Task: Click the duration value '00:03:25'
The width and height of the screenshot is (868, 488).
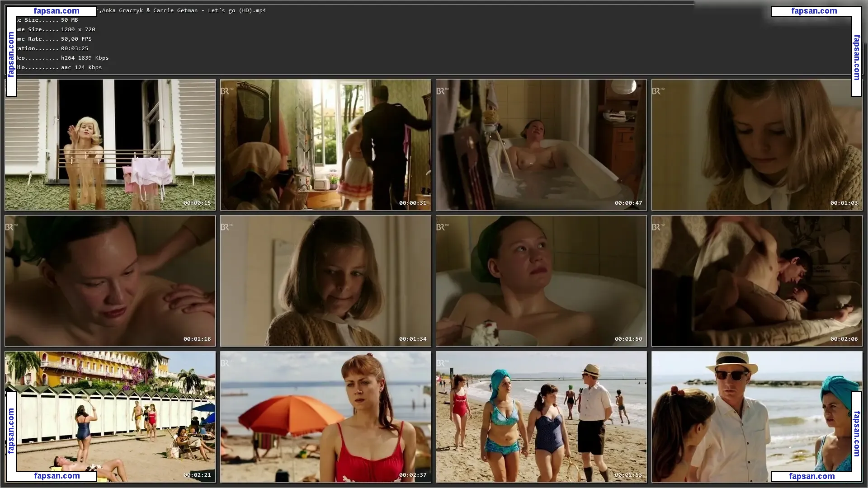Action: coord(75,48)
